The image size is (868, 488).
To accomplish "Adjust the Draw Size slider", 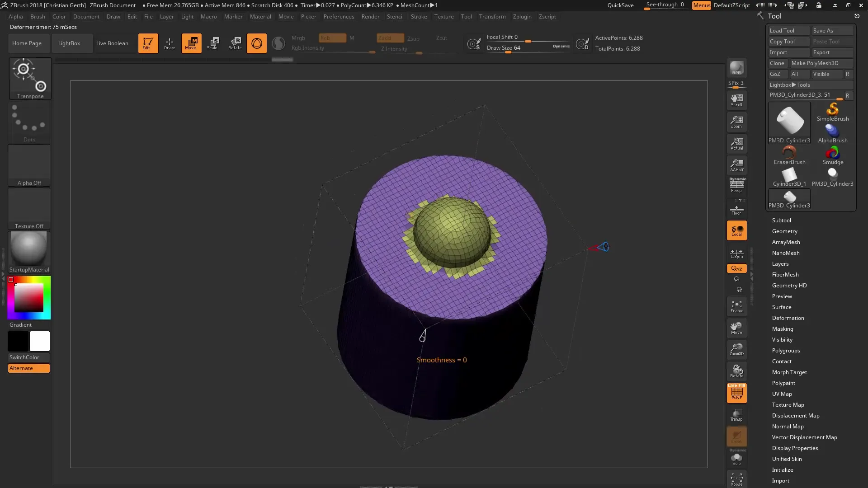I will point(528,48).
